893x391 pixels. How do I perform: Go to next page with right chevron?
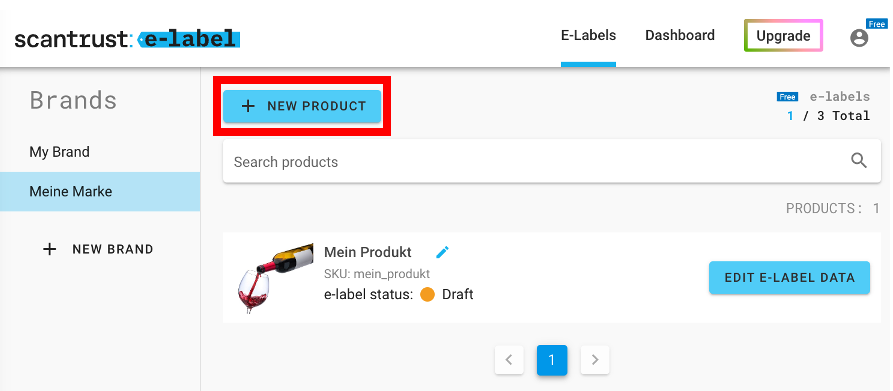coord(595,360)
